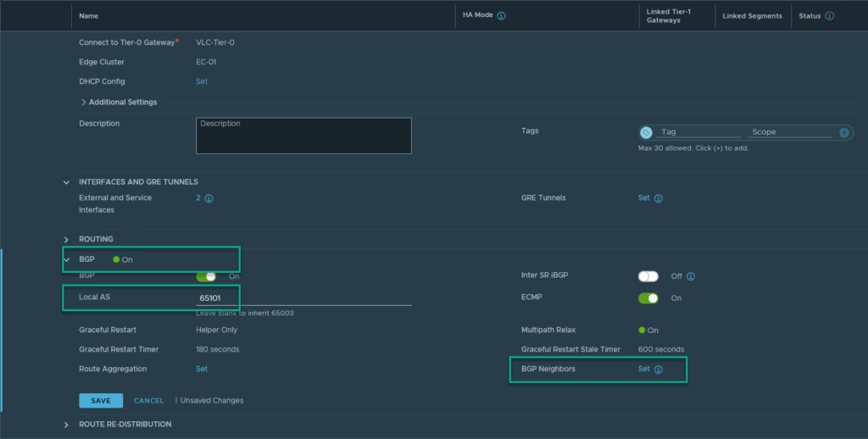Disable the ECMP toggle
This screenshot has height=439, width=868.
point(648,298)
